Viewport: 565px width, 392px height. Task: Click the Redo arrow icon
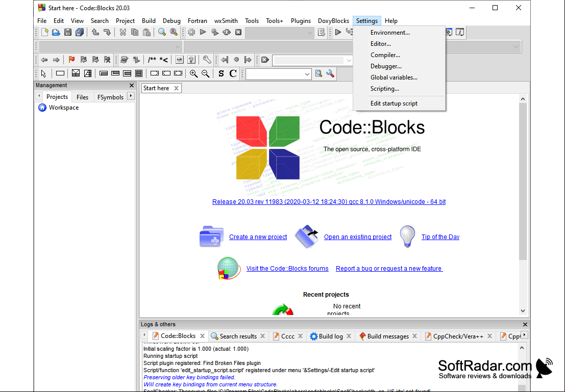(107, 33)
